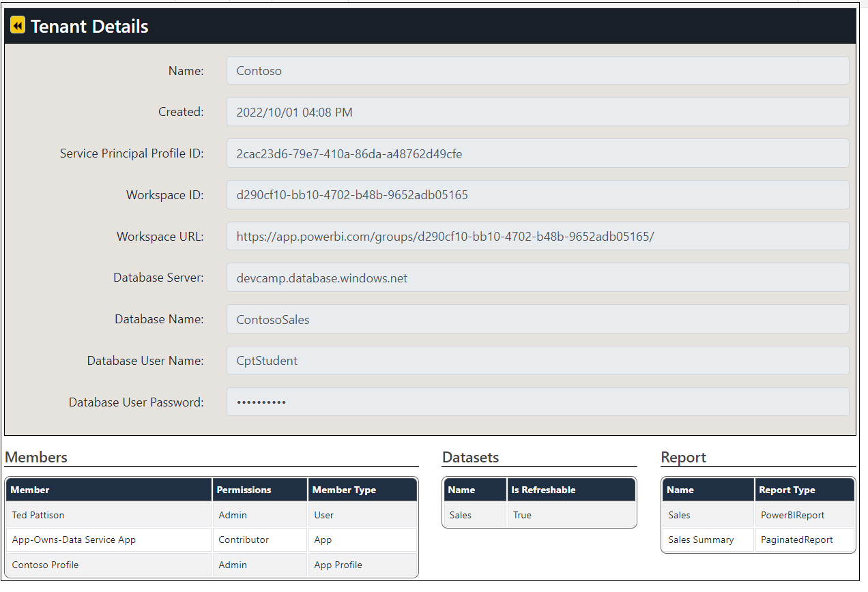Click the App member type cell
The height and width of the screenshot is (592, 868).
[x=362, y=539]
